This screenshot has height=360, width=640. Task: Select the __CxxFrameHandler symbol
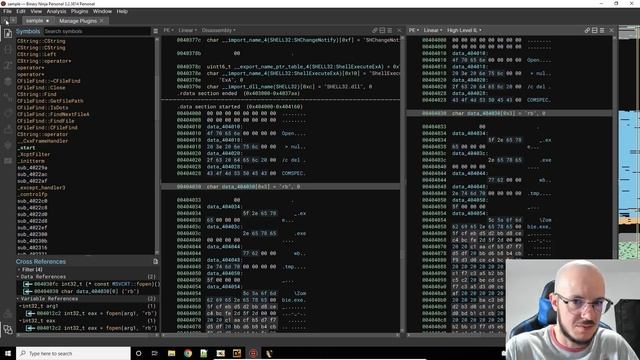point(42,141)
